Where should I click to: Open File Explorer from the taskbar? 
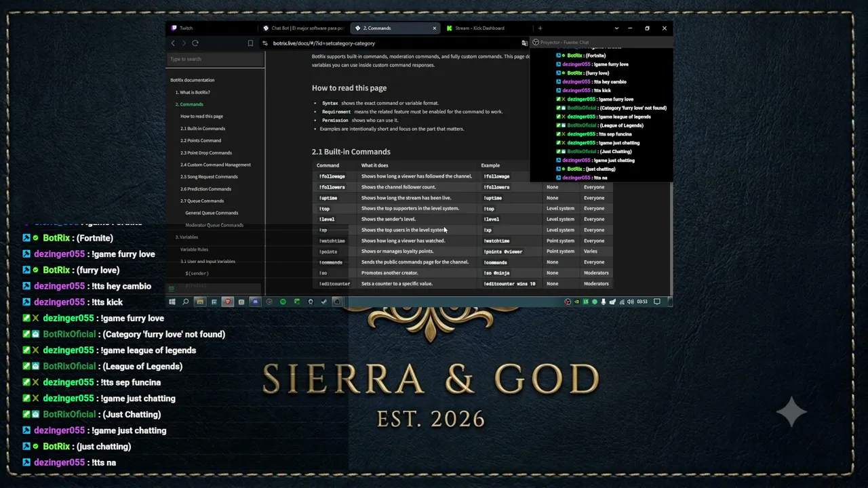pyautogui.click(x=200, y=302)
